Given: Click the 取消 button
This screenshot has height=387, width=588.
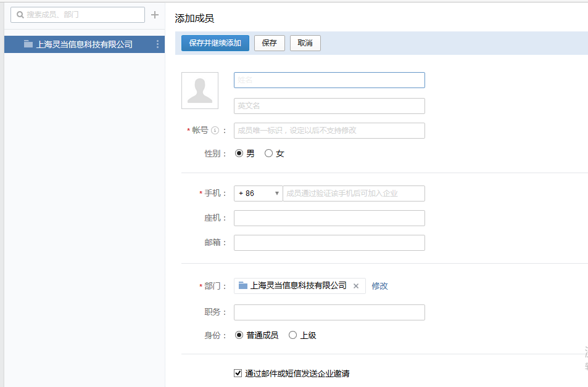Looking at the screenshot, I should click(x=305, y=43).
